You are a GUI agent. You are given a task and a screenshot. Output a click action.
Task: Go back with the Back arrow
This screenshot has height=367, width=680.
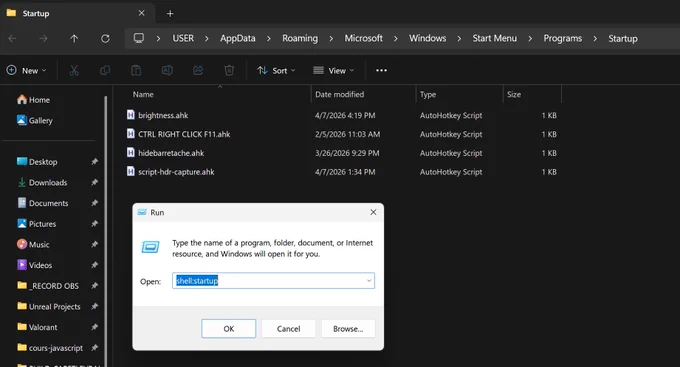pos(12,39)
